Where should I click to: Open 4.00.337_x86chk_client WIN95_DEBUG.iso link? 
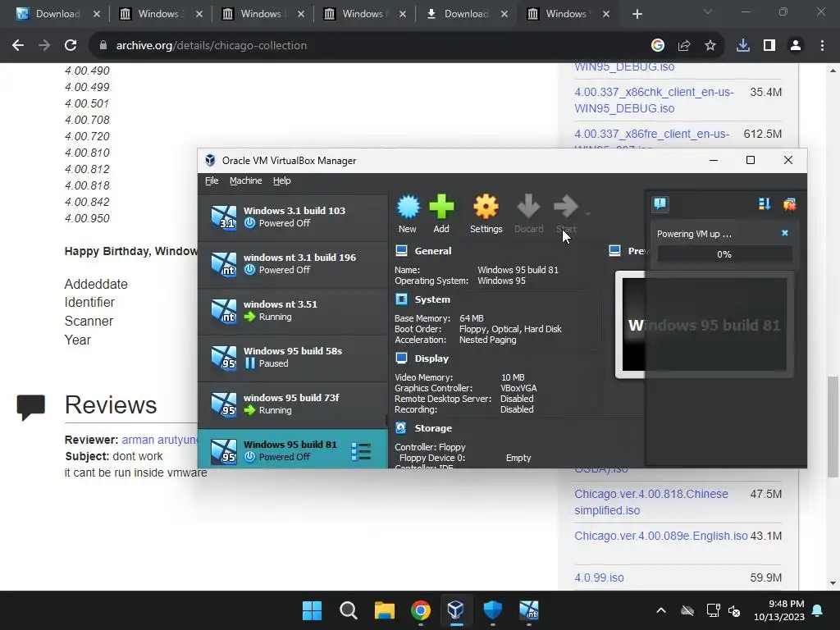pyautogui.click(x=654, y=100)
